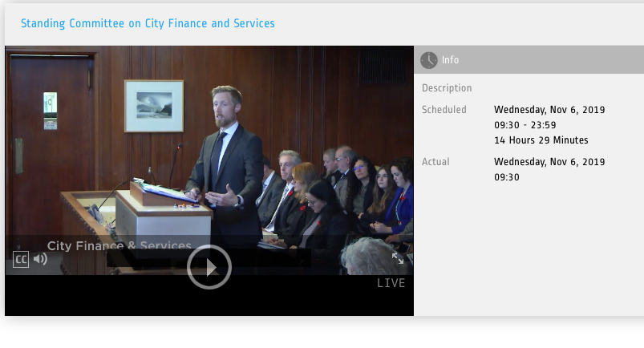Click the Actual label

click(x=435, y=162)
